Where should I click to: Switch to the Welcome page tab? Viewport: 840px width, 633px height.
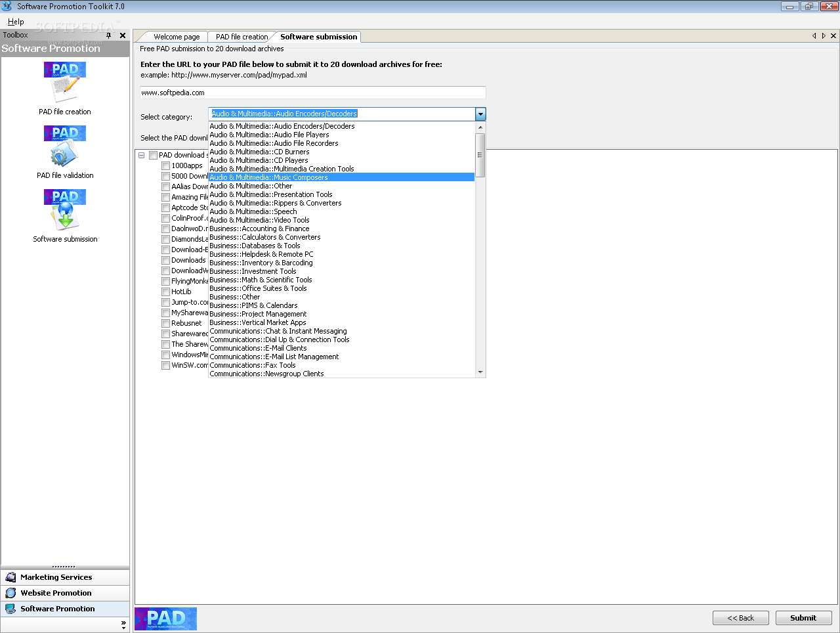(177, 37)
